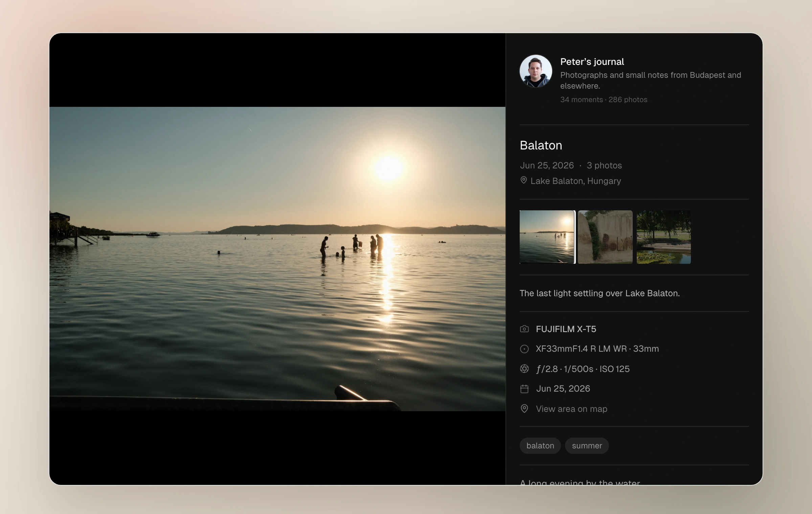
Task: Click the caption The last light settling over Lake Balaton
Action: [x=600, y=293]
